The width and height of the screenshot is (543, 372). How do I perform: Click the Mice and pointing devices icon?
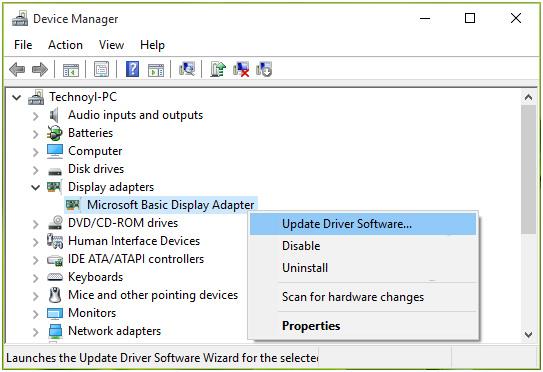(55, 295)
